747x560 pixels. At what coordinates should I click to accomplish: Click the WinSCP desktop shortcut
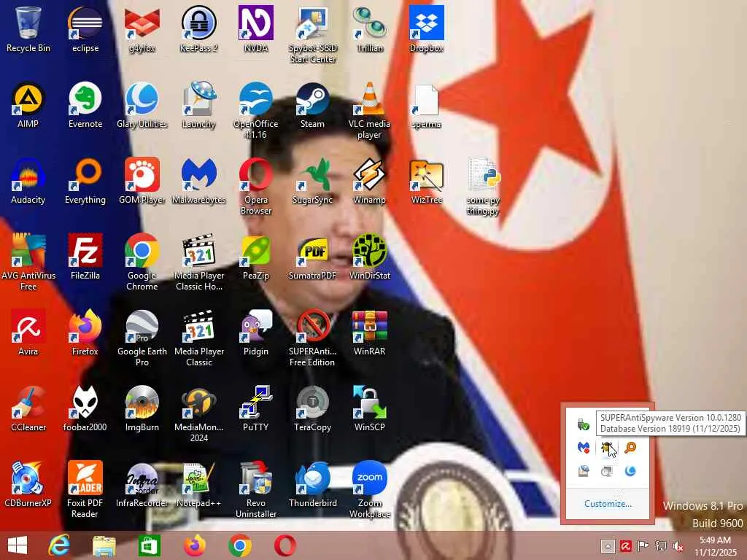(370, 408)
